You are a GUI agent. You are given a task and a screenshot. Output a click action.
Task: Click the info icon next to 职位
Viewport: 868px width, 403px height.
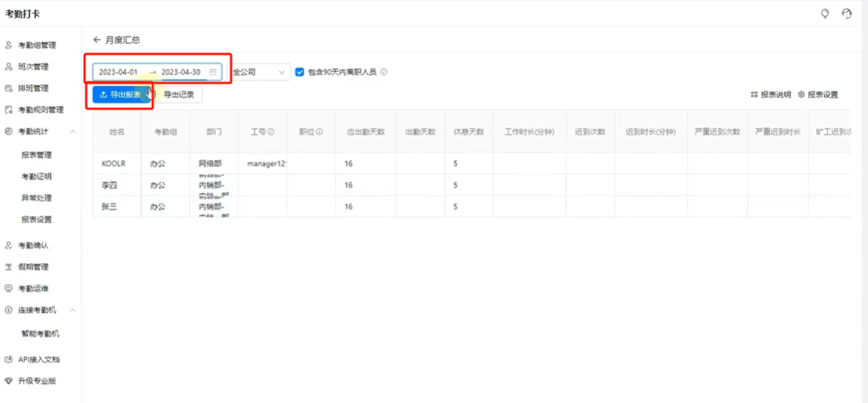pos(320,132)
